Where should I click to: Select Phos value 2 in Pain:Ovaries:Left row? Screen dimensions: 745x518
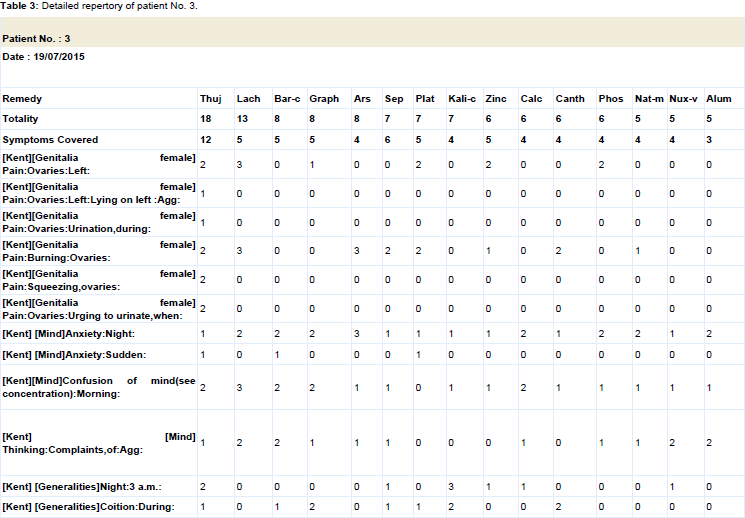(x=602, y=164)
